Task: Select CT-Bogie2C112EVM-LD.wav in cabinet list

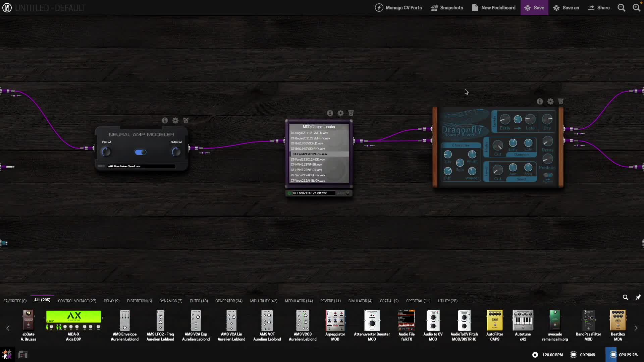Action: [319, 133]
